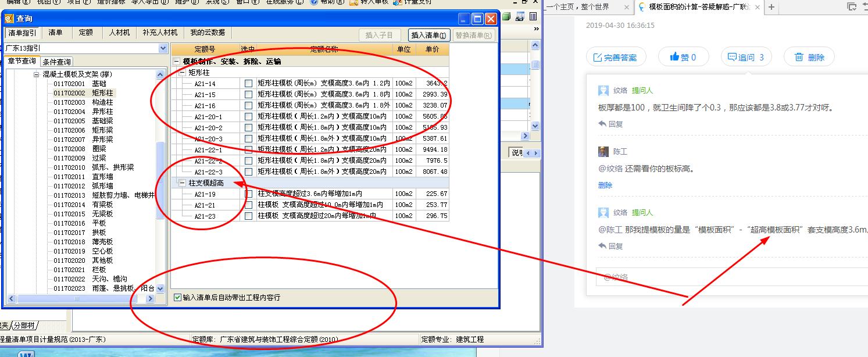Collapse 混凝土模板及支架(撑) tree node
Viewport: 868px width, 357px height.
[x=36, y=74]
